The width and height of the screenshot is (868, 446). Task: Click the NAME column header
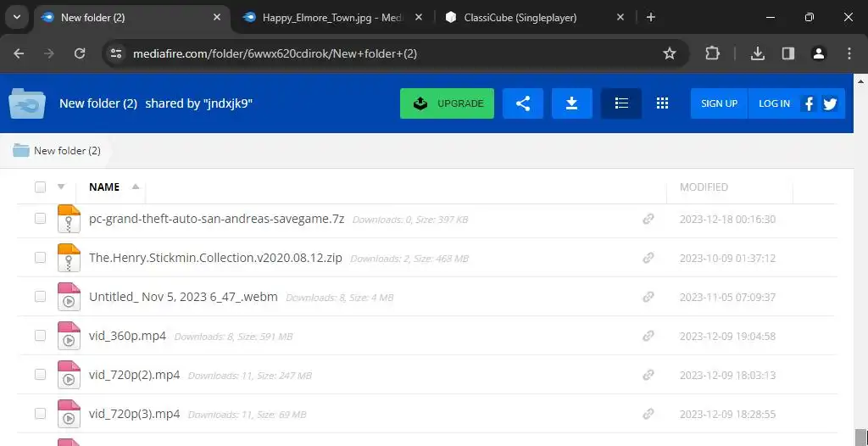coord(104,187)
